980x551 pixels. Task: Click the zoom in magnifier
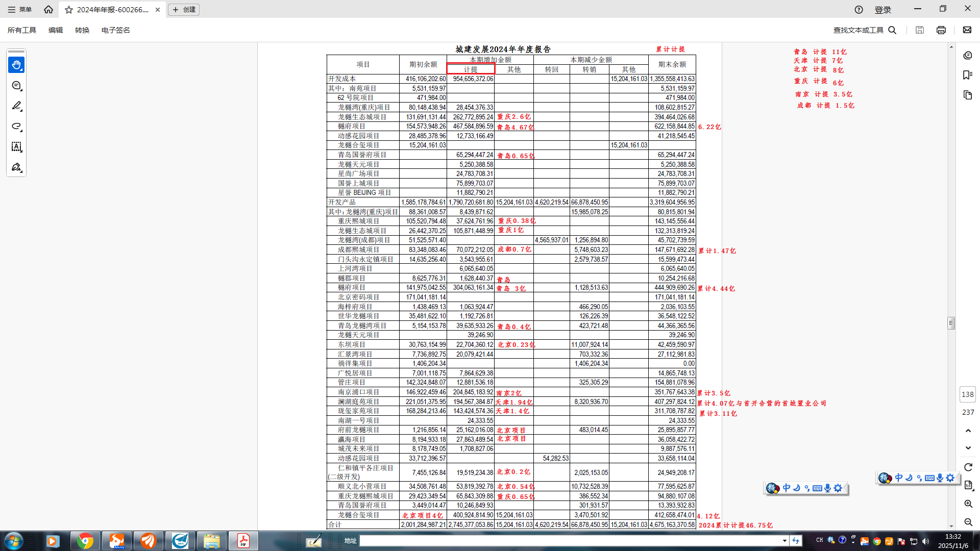(x=968, y=504)
